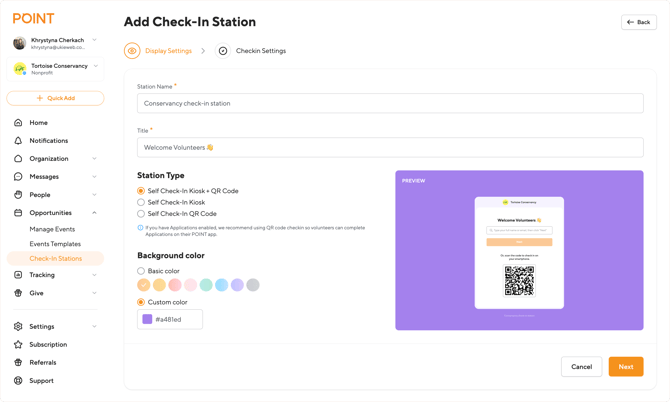Click the Home icon in sidebar
670x402 pixels.
[x=18, y=123]
